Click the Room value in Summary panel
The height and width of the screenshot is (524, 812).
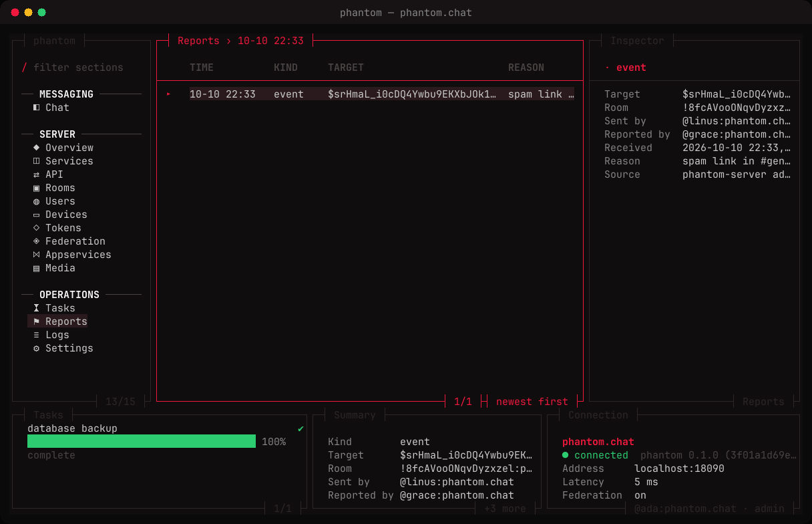click(x=466, y=469)
